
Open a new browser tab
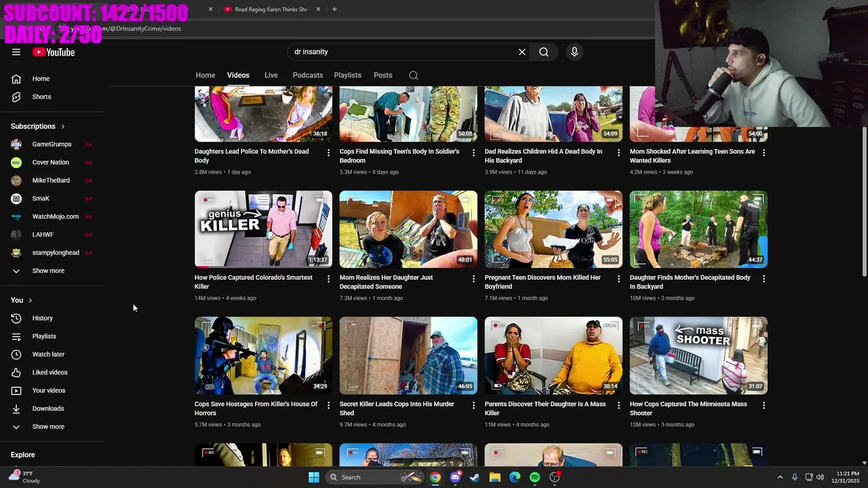pyautogui.click(x=334, y=9)
